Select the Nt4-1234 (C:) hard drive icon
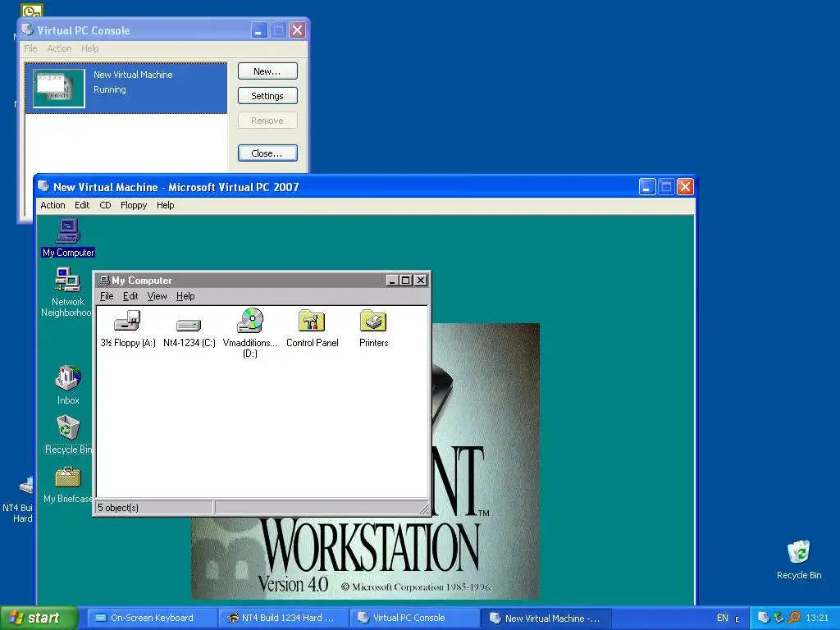 pos(189,325)
